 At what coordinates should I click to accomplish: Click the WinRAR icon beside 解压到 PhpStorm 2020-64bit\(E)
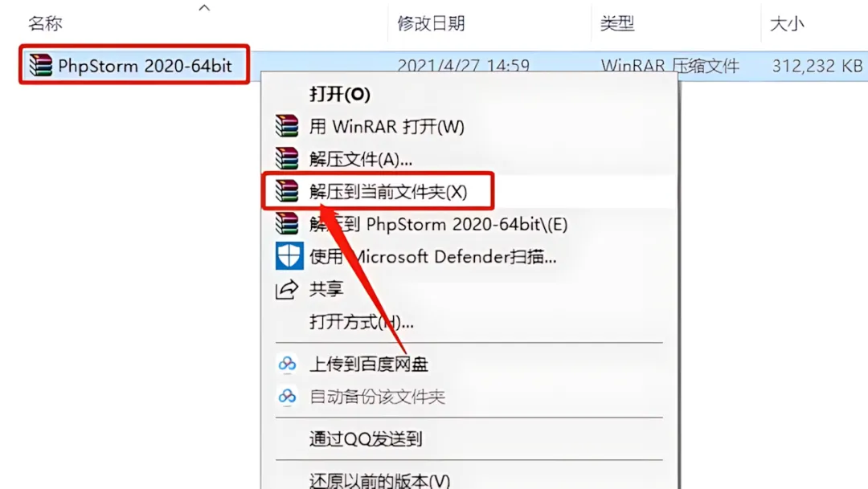(287, 223)
